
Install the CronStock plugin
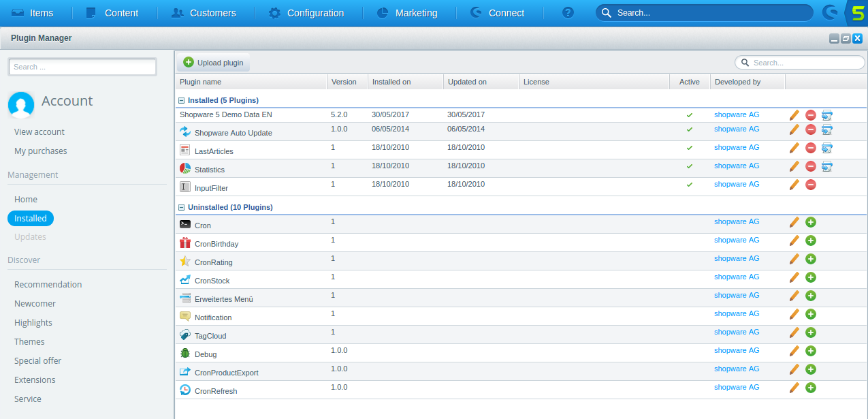tap(811, 277)
